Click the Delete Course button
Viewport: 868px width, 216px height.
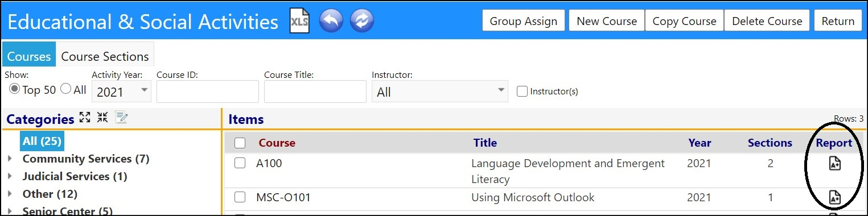click(x=767, y=21)
